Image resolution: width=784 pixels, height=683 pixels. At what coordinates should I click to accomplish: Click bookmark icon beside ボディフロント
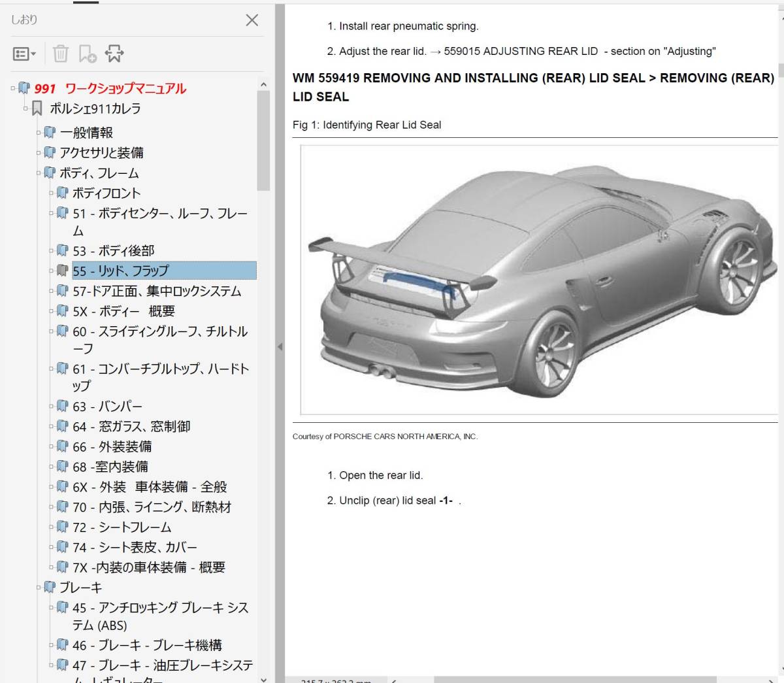(63, 193)
